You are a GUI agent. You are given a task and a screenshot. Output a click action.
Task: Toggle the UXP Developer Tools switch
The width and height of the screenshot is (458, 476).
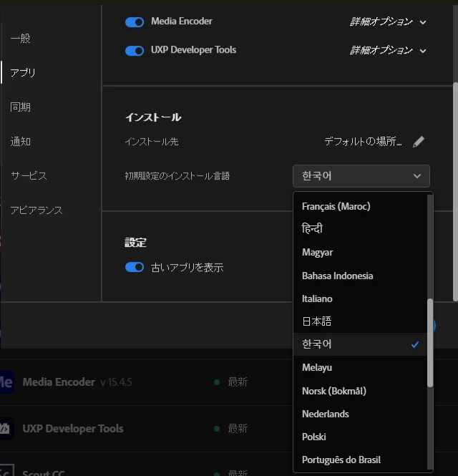[x=135, y=51]
